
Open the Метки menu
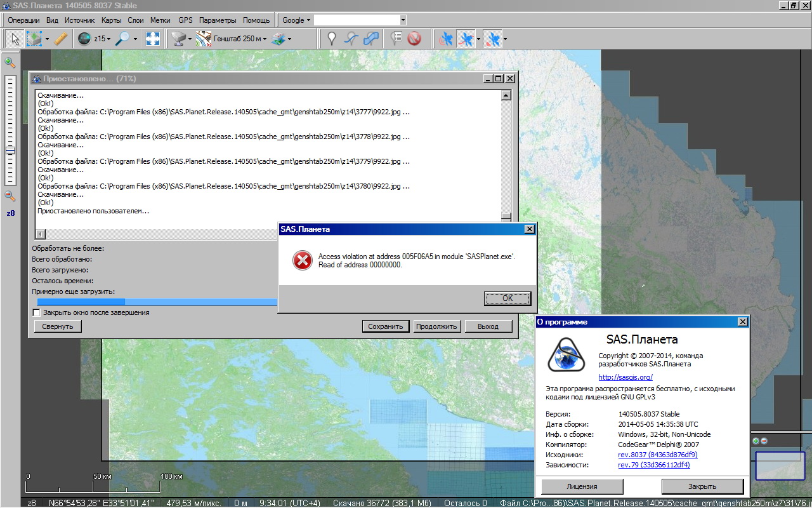click(x=160, y=20)
